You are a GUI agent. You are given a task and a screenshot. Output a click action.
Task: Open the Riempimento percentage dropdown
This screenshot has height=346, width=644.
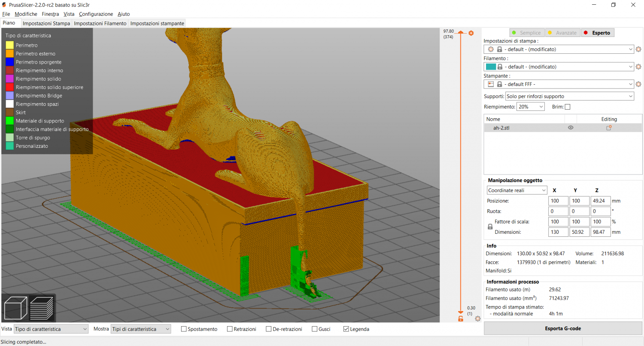(531, 107)
